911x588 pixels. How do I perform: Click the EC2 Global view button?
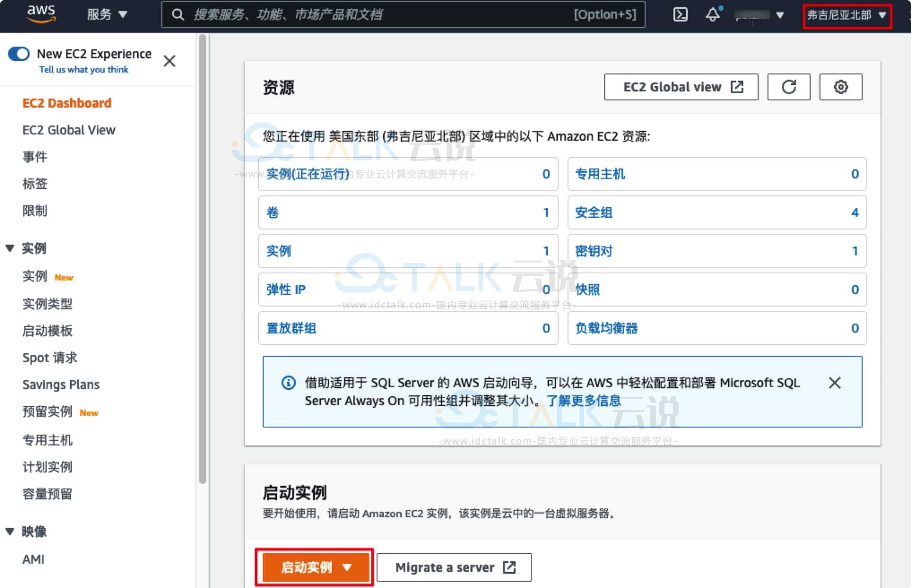click(681, 87)
